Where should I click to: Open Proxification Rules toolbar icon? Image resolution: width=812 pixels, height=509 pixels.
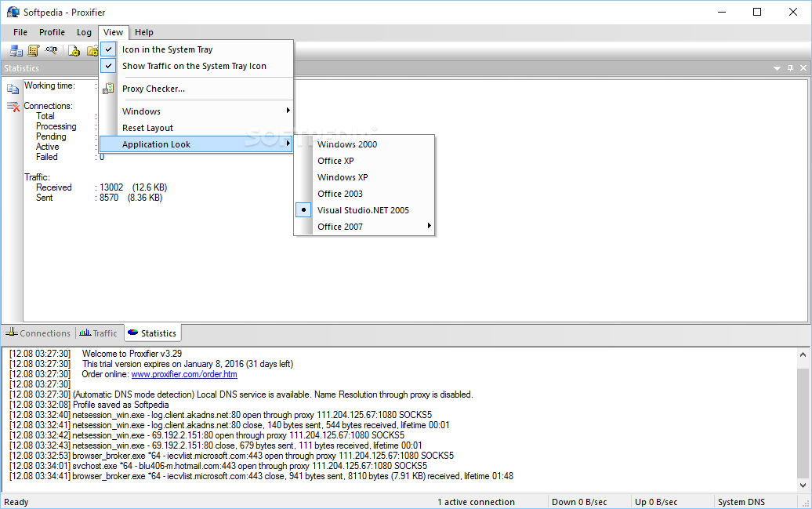click(34, 51)
